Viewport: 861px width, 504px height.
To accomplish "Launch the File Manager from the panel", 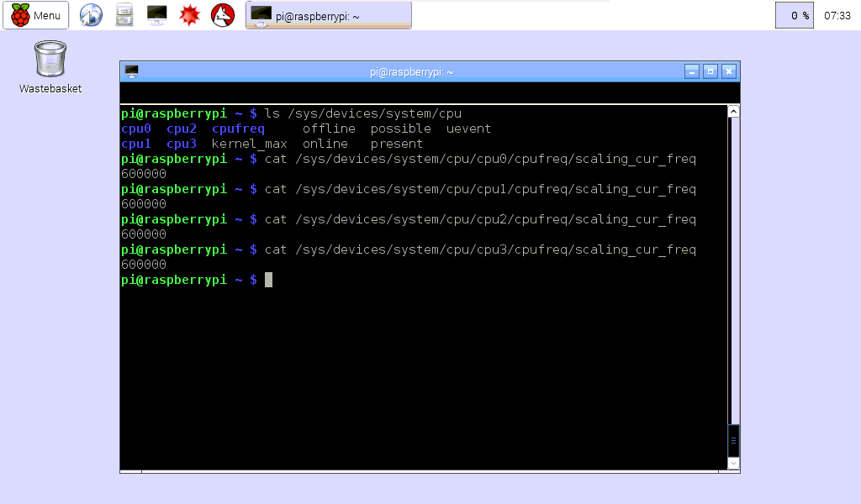I will tap(124, 15).
